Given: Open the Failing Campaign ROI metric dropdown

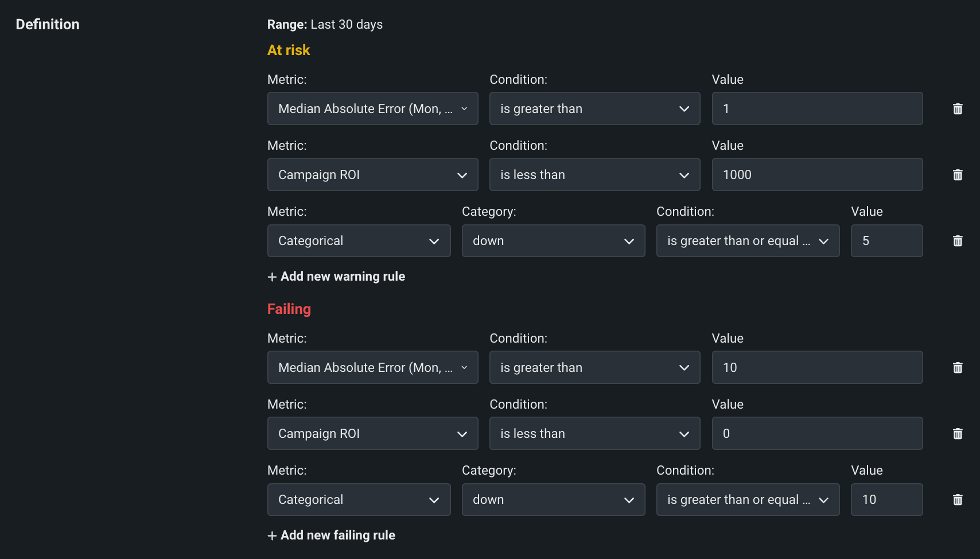Looking at the screenshot, I should tap(372, 434).
